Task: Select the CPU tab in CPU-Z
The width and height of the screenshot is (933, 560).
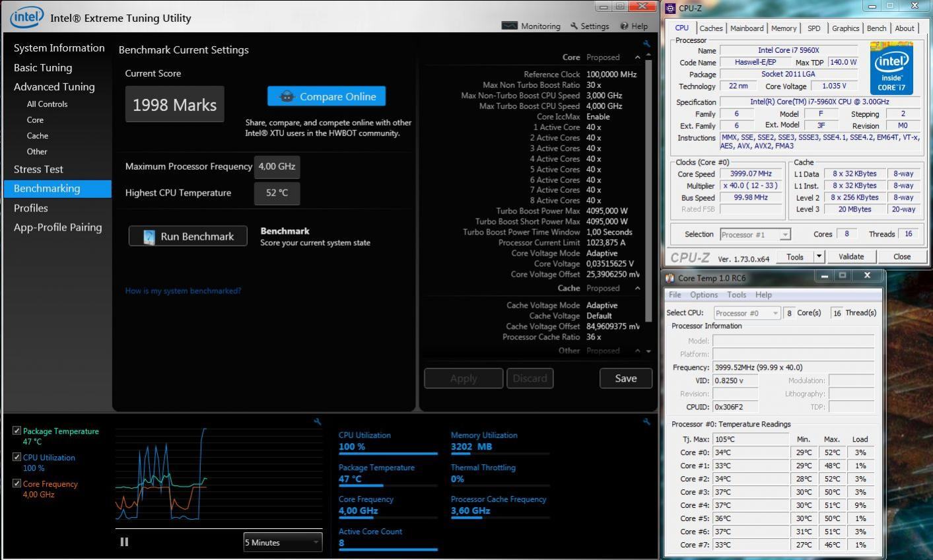Action: (682, 28)
